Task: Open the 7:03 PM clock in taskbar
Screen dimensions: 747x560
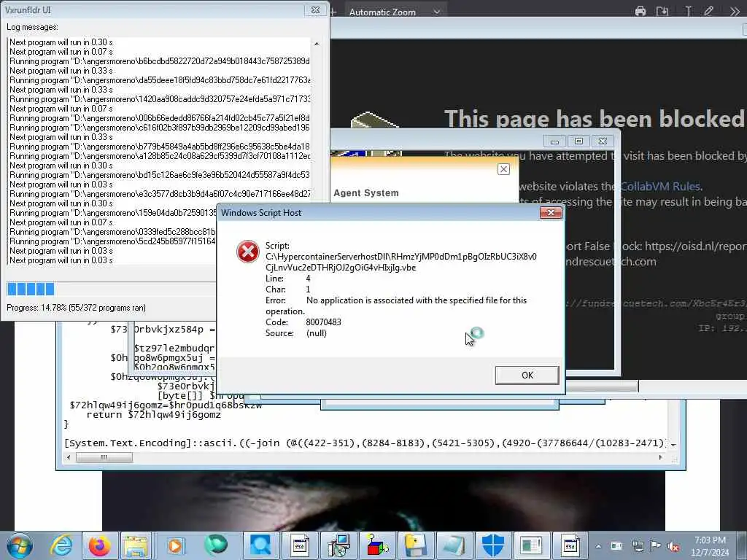Action: pyautogui.click(x=710, y=545)
